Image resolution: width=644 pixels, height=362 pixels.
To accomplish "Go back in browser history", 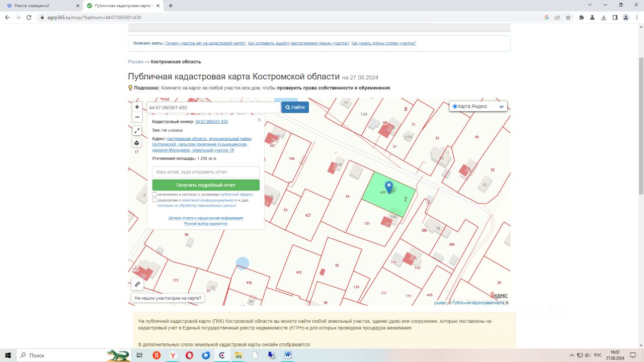I will point(7,17).
